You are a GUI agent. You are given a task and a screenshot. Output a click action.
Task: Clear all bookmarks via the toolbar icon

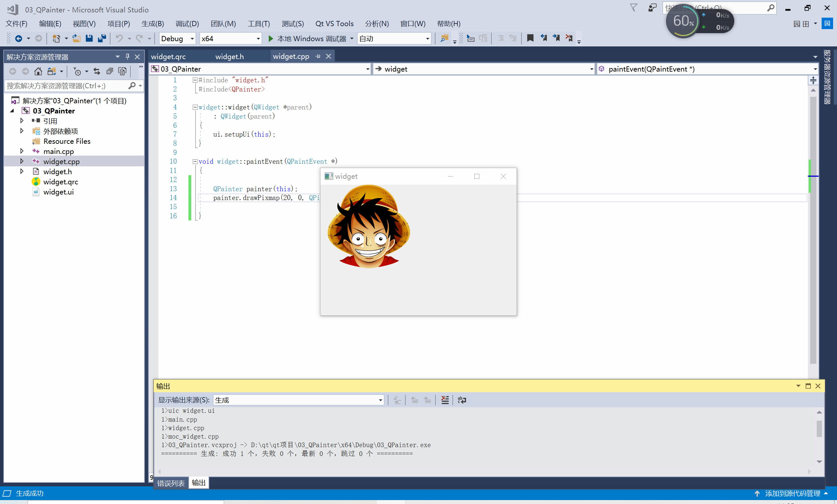point(569,38)
